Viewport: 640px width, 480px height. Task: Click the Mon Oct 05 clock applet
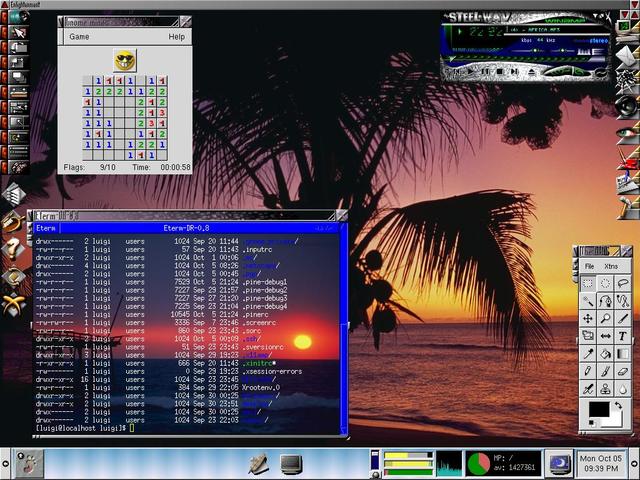point(600,463)
